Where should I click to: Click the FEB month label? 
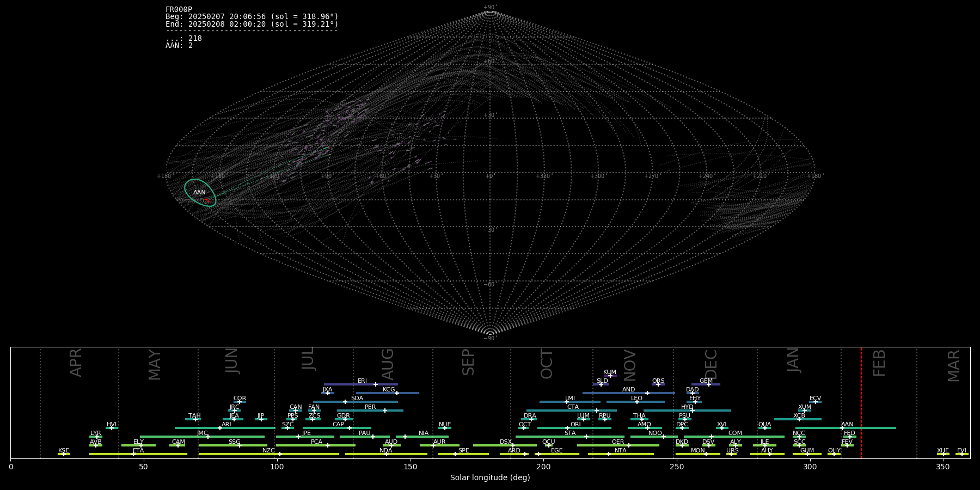tap(879, 363)
